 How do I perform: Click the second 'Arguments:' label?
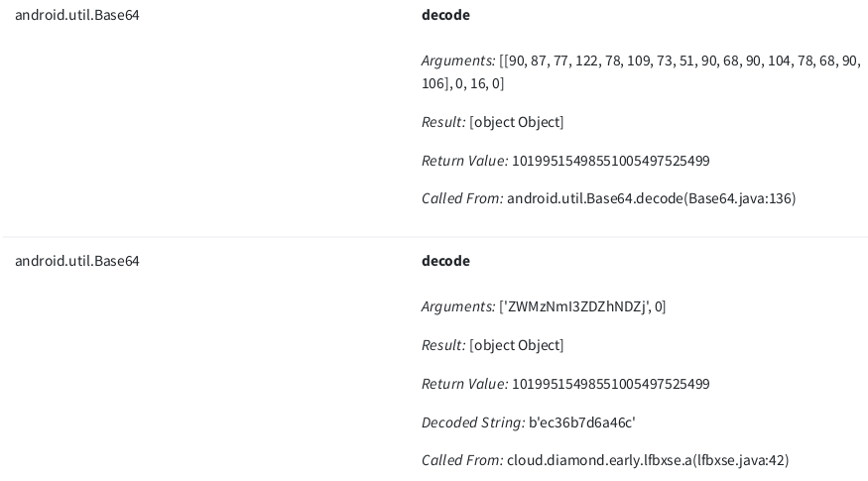[458, 306]
